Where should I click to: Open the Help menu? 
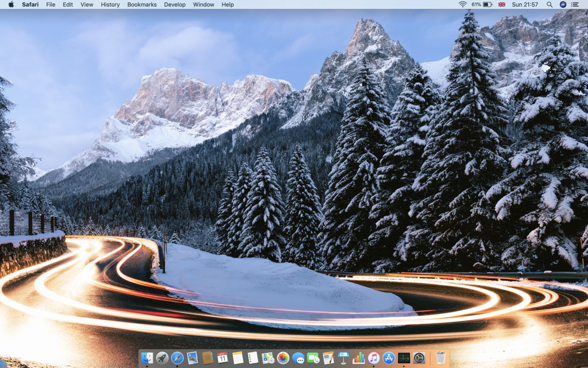click(x=227, y=5)
